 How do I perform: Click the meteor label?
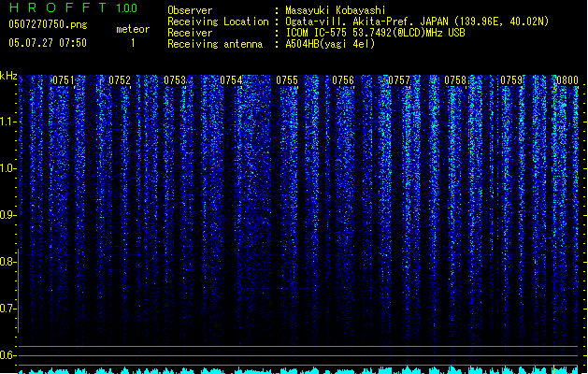(x=133, y=29)
